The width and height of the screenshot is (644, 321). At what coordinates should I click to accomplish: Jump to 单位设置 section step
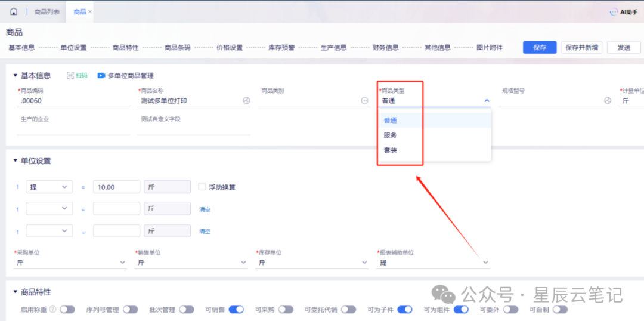73,47
